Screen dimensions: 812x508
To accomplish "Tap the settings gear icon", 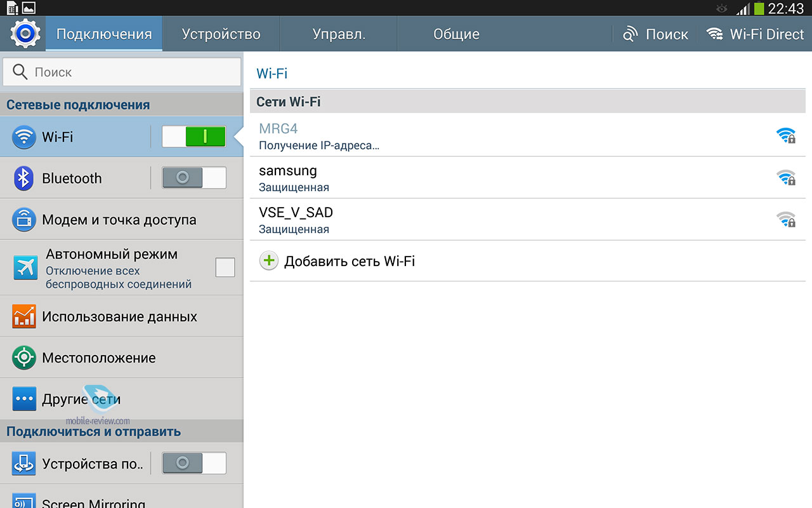I will coord(25,34).
